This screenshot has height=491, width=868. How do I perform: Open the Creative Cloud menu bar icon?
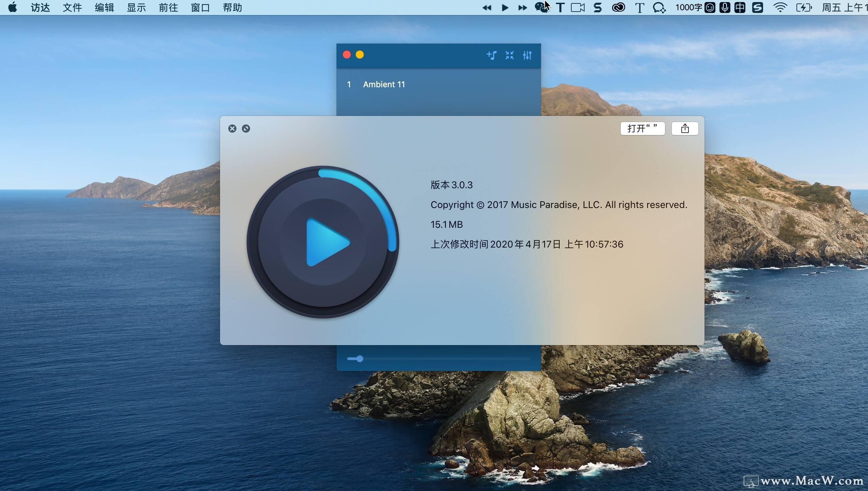pos(618,8)
